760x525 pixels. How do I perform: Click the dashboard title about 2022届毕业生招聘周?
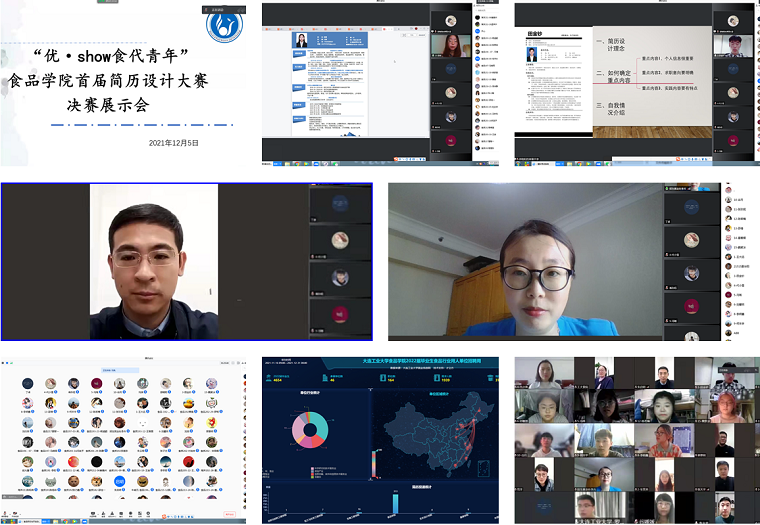click(x=422, y=361)
